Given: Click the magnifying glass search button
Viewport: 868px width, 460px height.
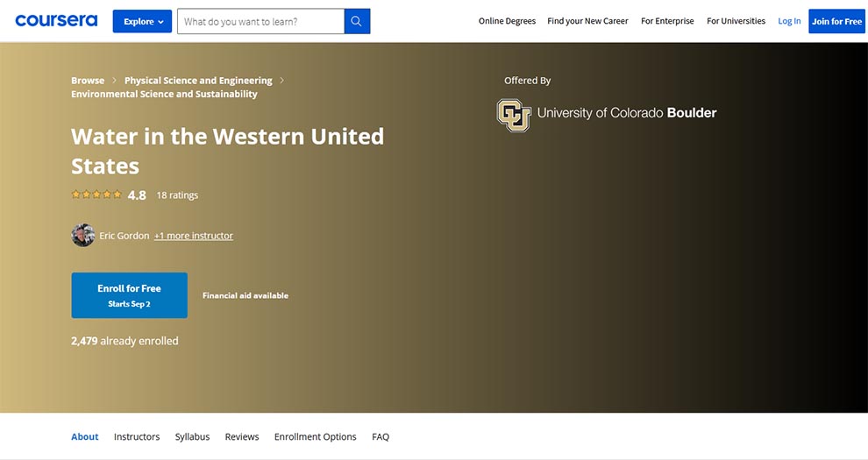Looking at the screenshot, I should (x=357, y=21).
